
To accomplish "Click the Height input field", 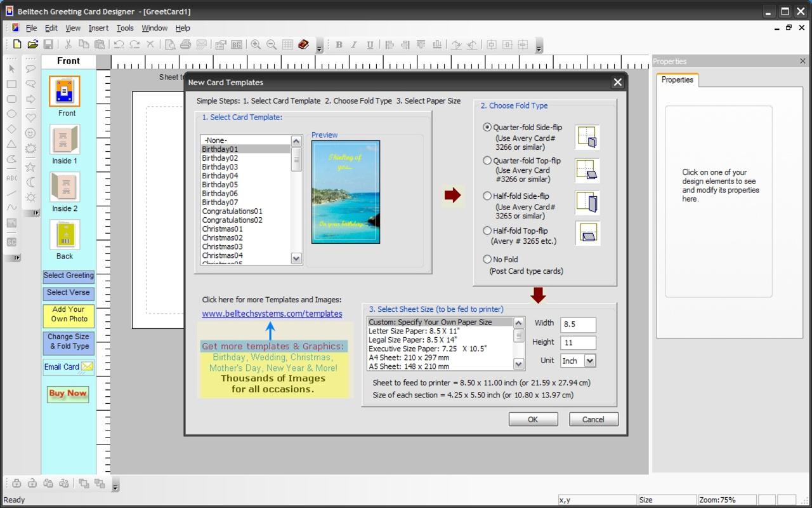I will click(578, 343).
